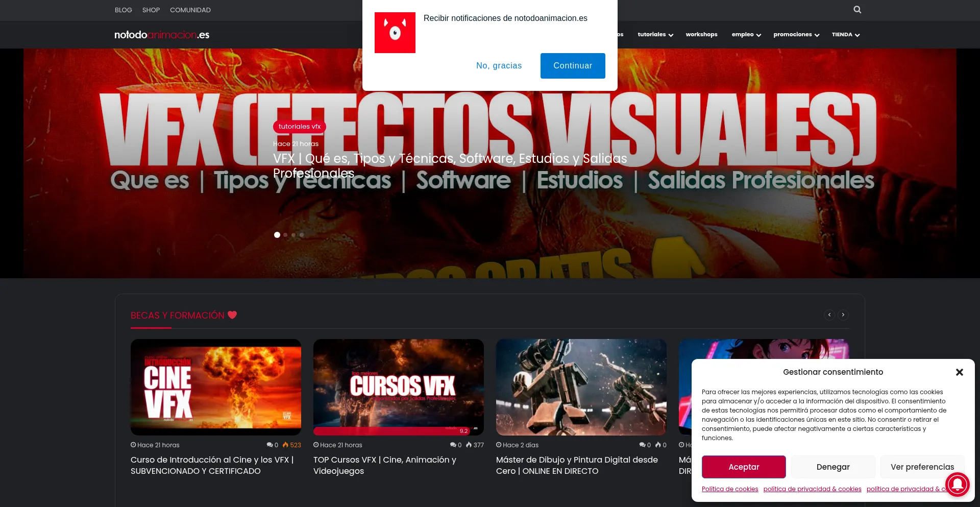Click comment icon on Curso de Introducción card

pos(269,445)
